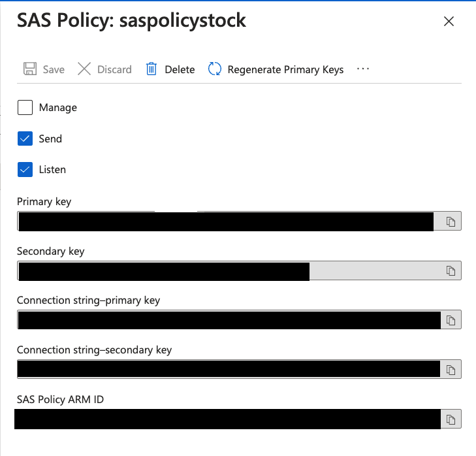The image size is (476, 456).
Task: Click the Save disk icon
Action: [x=30, y=69]
